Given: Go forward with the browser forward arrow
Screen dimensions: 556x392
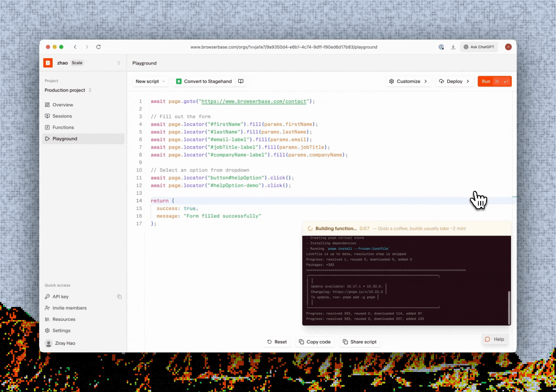Looking at the screenshot, I should coord(87,47).
